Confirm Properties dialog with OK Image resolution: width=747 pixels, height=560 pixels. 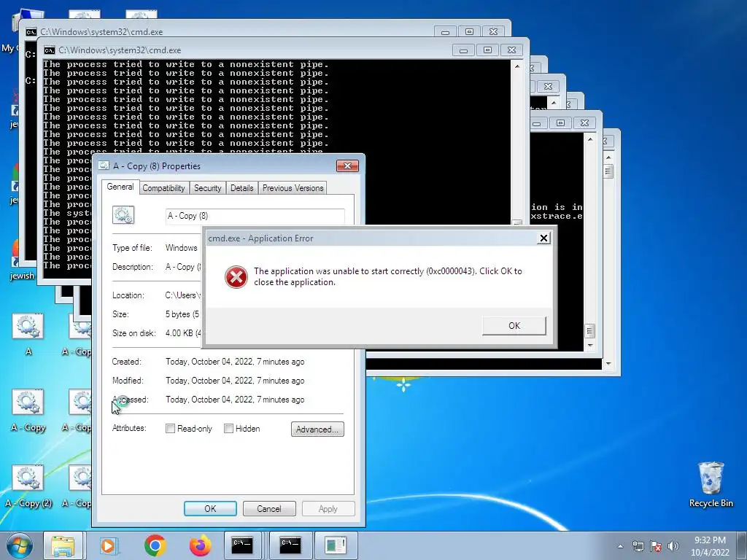[x=210, y=508]
